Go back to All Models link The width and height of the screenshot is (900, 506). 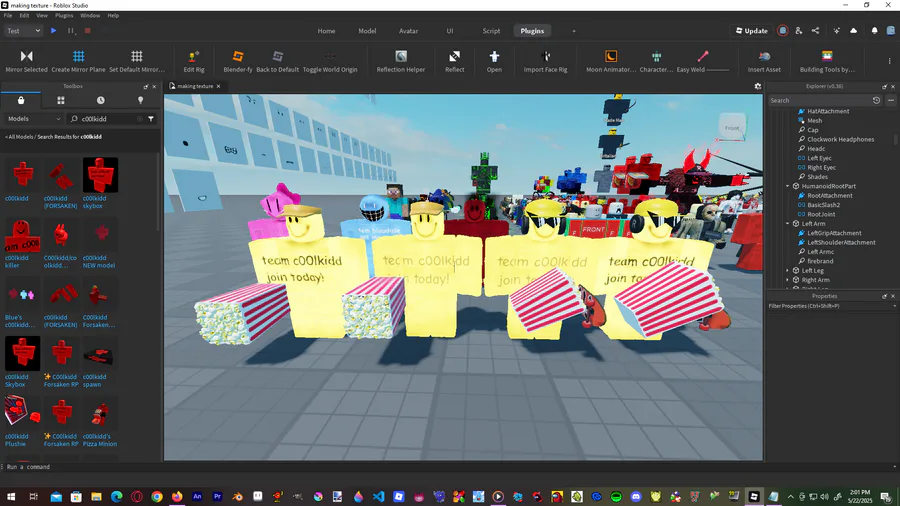pyautogui.click(x=19, y=137)
